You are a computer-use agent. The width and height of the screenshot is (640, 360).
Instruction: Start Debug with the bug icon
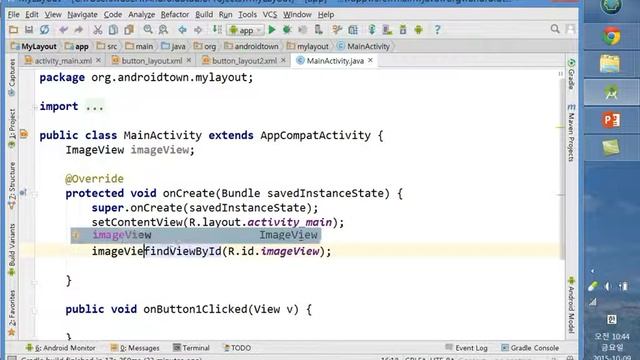287,30
